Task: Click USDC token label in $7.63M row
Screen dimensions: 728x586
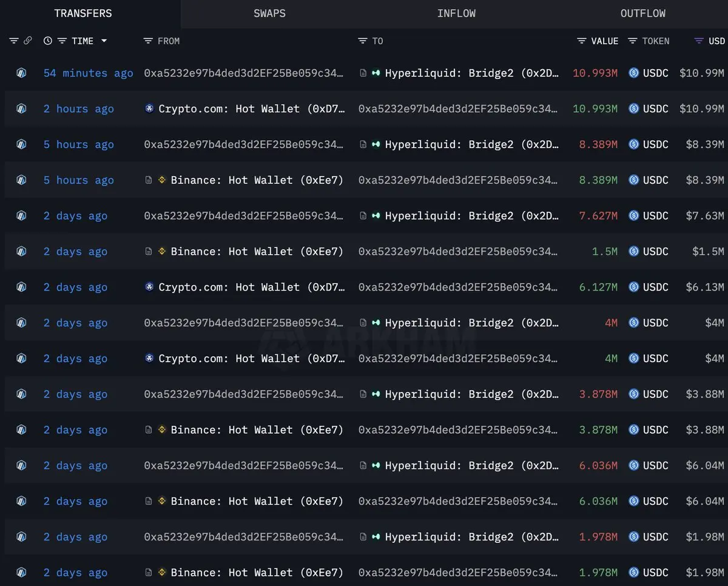Action: tap(656, 215)
